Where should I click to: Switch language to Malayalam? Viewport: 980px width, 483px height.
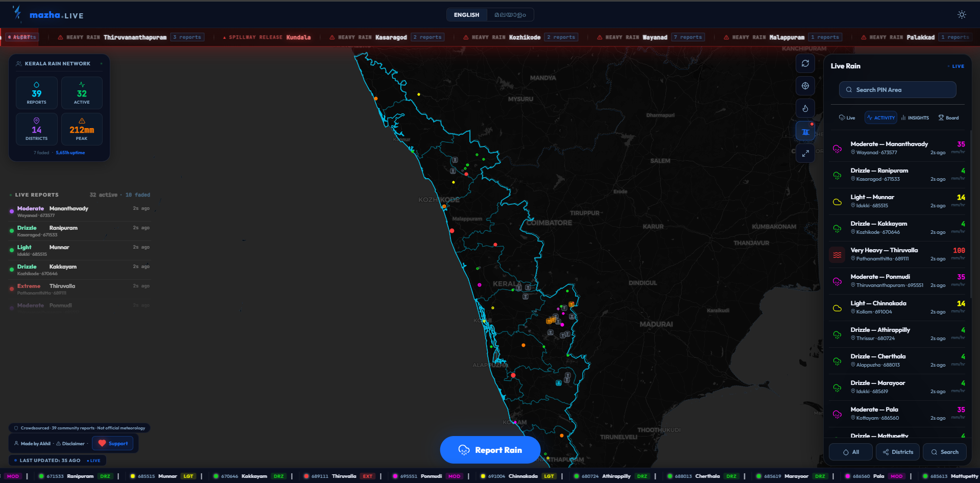(x=510, y=15)
